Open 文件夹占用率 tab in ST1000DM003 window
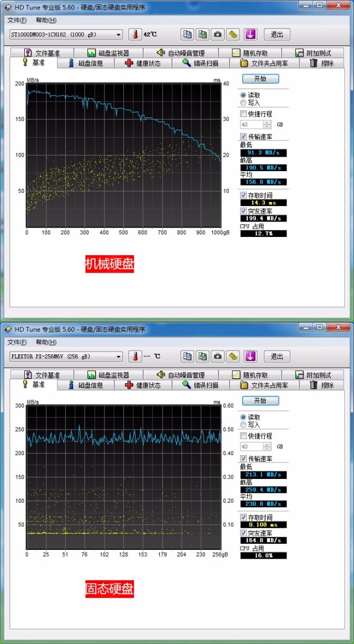354x644 pixels. coord(264,63)
